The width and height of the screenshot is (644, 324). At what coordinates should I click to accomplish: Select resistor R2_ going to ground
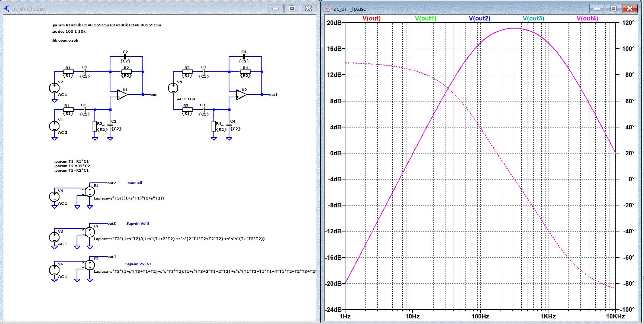(95, 126)
